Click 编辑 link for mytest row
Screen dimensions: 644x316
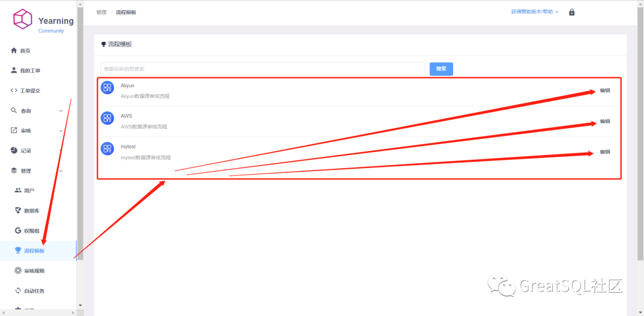coord(605,152)
